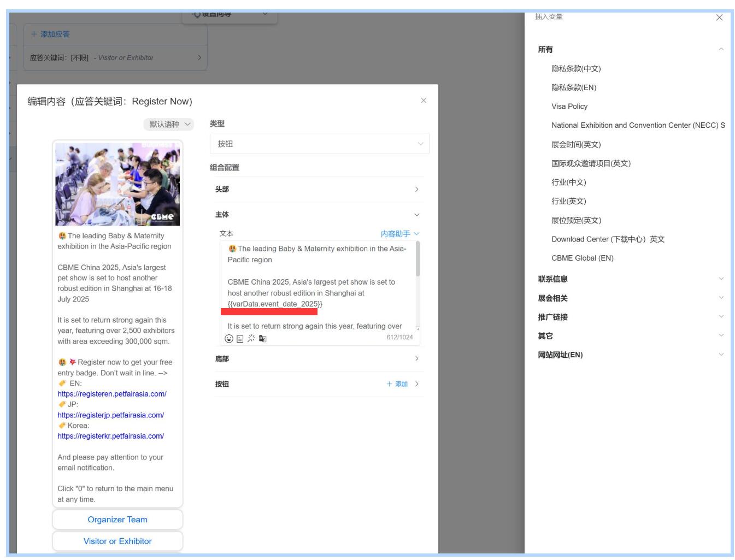Insert the 隐私条款(中文) variable

click(576, 69)
